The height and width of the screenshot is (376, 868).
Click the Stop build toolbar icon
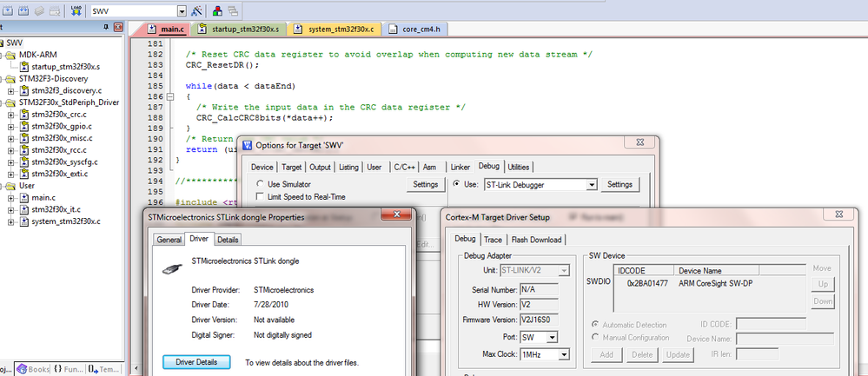point(55,10)
